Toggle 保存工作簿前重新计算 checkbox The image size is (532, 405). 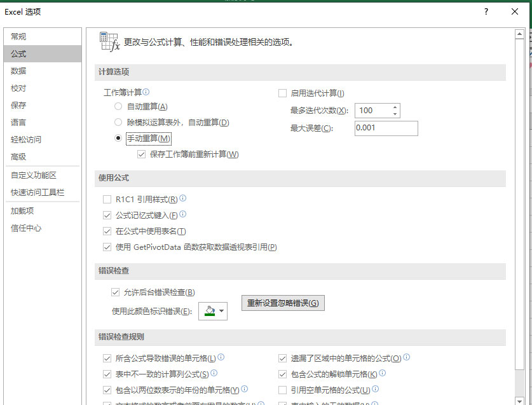point(142,154)
